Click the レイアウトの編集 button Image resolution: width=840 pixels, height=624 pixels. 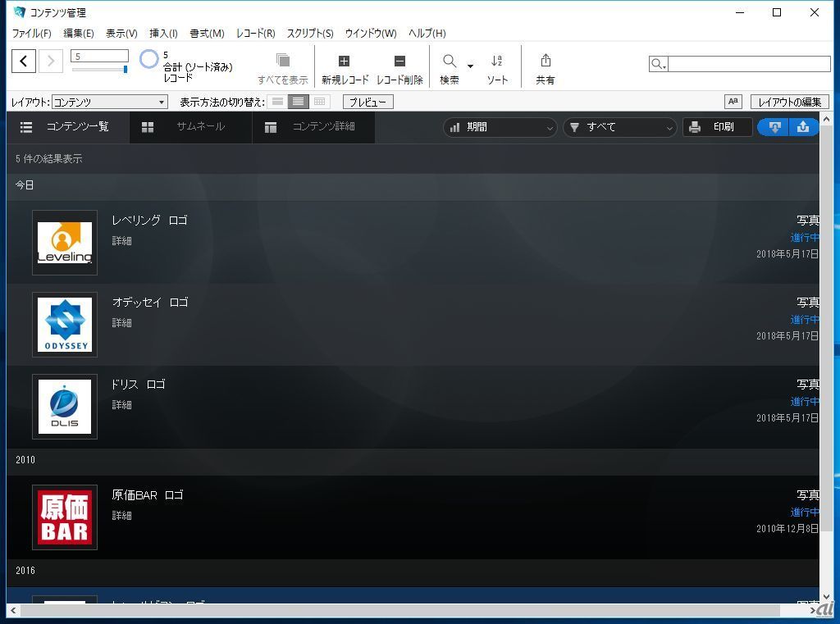788,102
